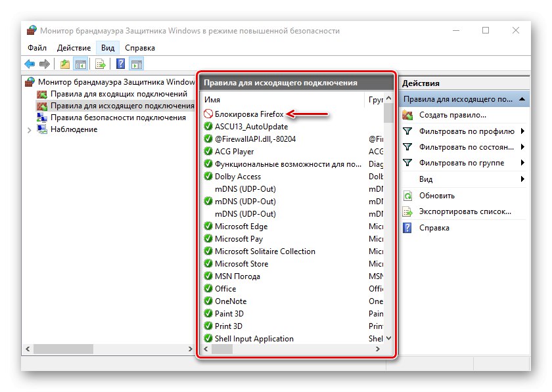Viewport: 552px width, 392px height.
Task: Select the Блокировка Firefox rule
Action: 249,114
